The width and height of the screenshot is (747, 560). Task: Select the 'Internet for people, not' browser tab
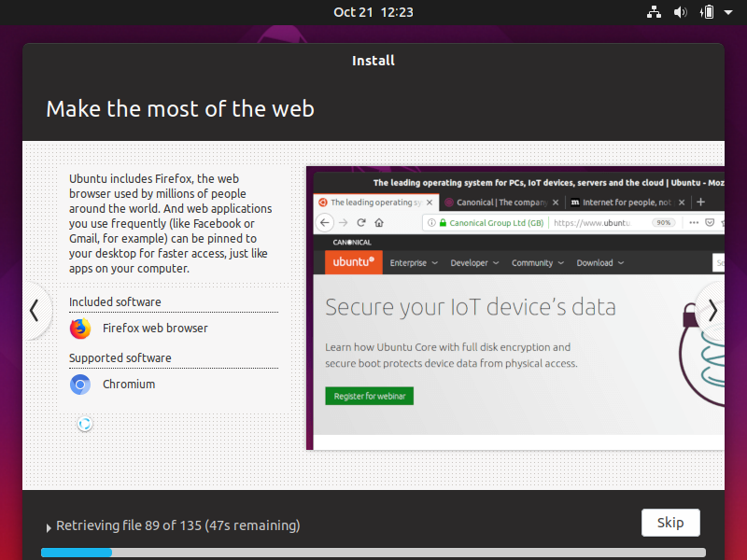pyautogui.click(x=627, y=203)
